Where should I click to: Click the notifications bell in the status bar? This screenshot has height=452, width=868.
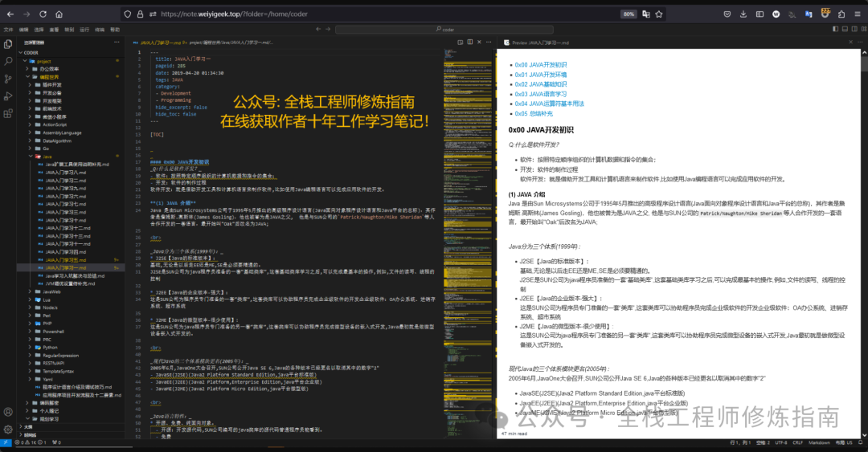860,442
